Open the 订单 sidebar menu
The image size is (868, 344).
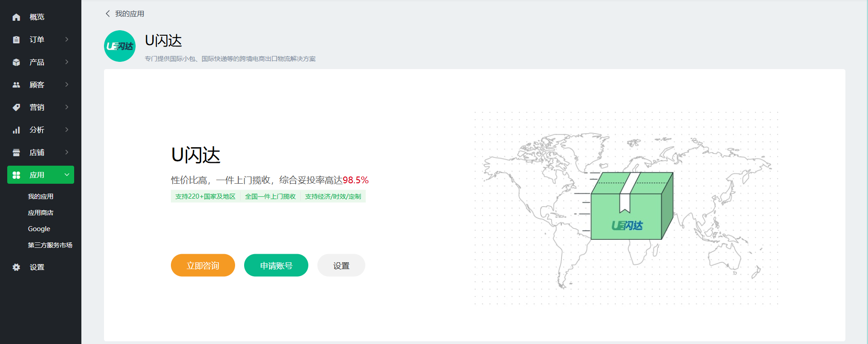coord(41,40)
